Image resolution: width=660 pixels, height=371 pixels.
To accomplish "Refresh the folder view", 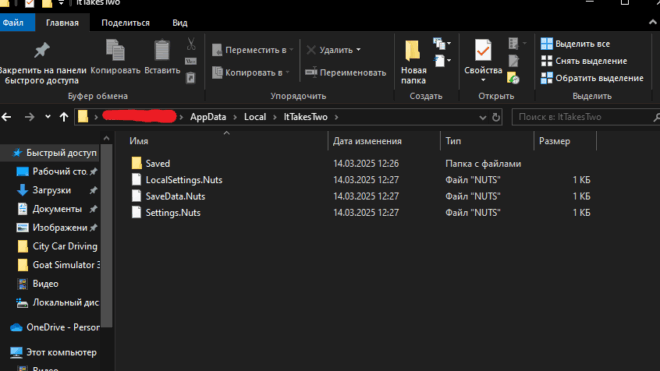I will [x=496, y=117].
